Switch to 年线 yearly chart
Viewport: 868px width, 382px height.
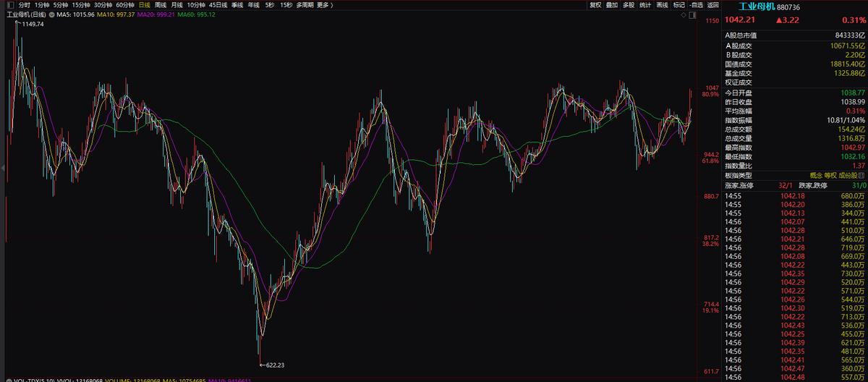coord(253,4)
